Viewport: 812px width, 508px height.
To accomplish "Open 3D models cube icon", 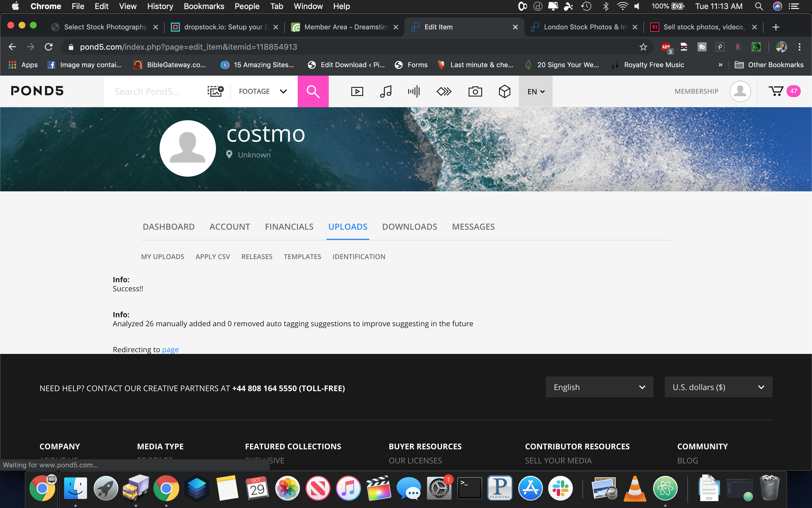I will 504,91.
